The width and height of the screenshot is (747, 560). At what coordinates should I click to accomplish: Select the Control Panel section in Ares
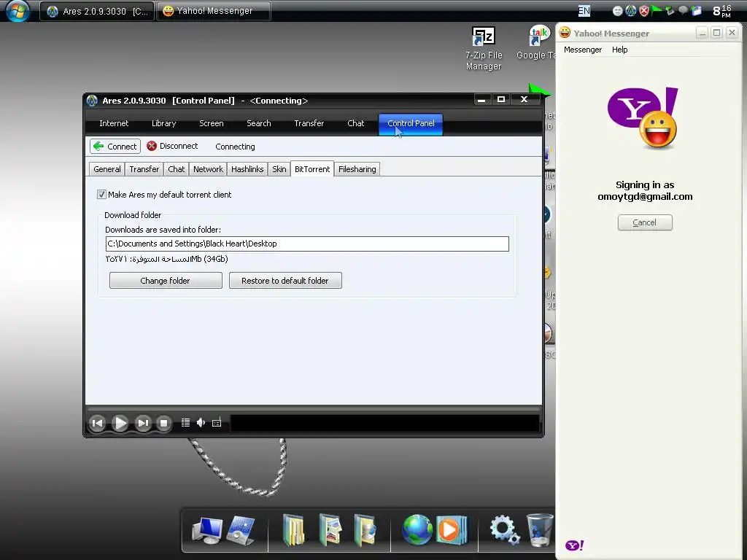pyautogui.click(x=411, y=124)
